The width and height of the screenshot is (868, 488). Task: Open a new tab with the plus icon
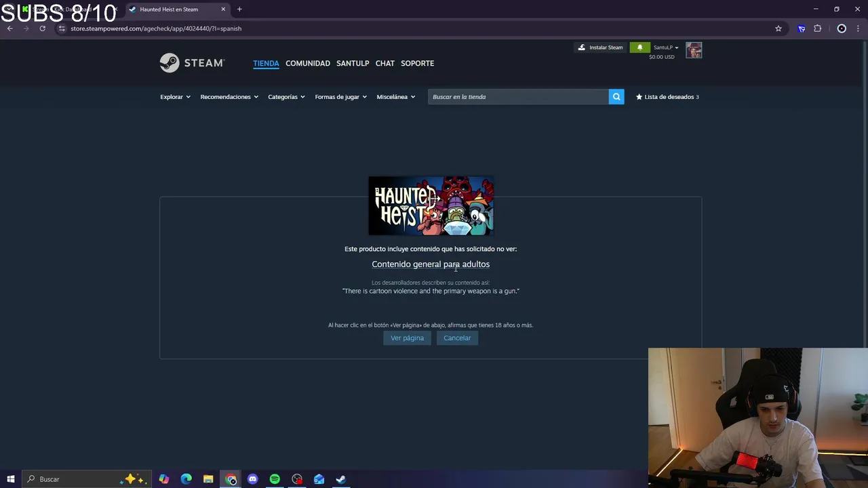(239, 9)
